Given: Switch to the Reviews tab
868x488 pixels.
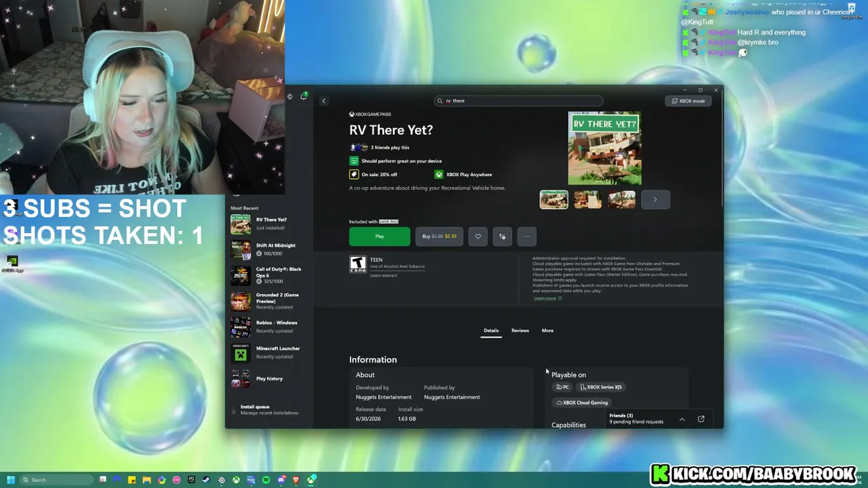Looking at the screenshot, I should click(520, 331).
